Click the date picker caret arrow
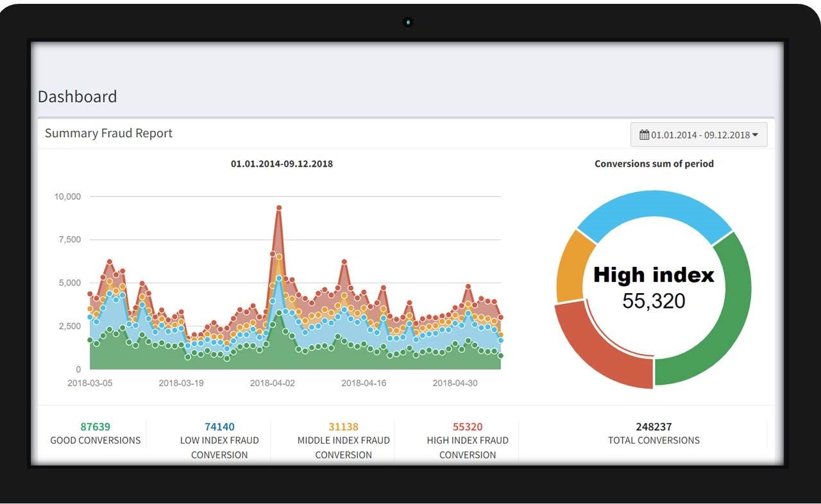821x504 pixels. (755, 135)
